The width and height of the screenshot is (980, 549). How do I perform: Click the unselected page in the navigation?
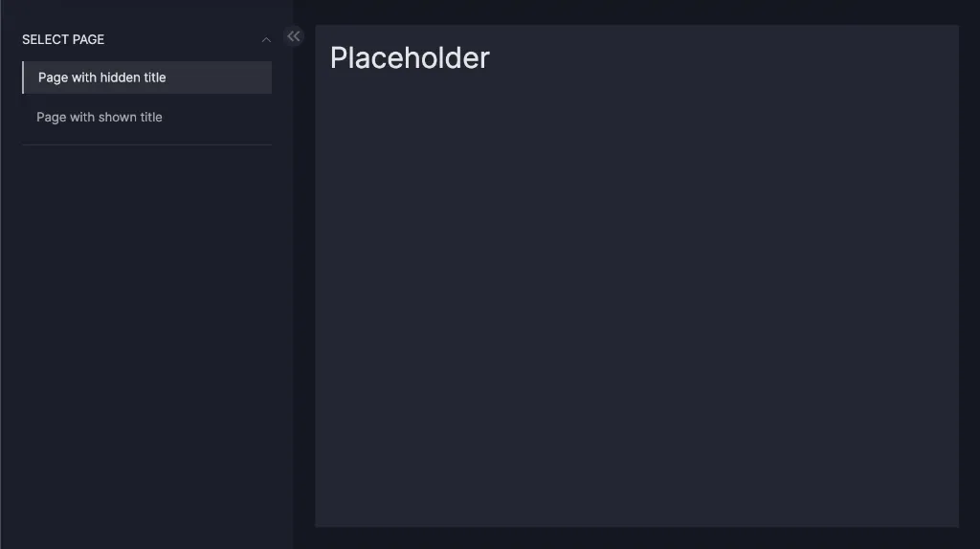point(100,117)
